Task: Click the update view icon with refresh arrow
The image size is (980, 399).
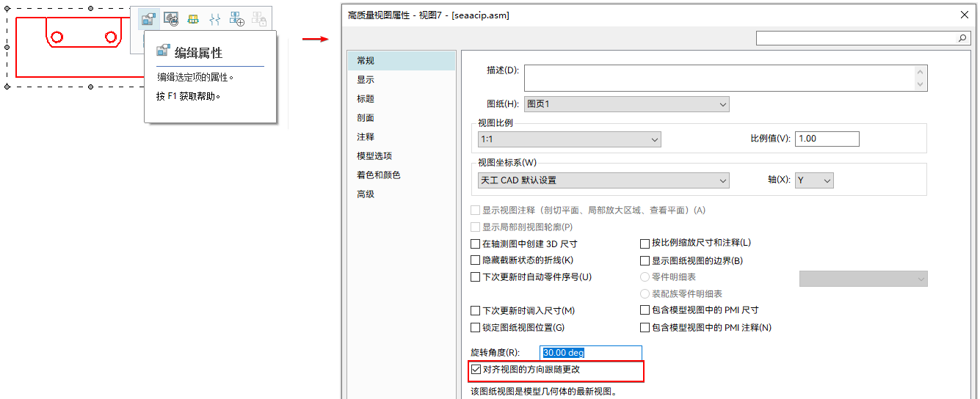Action: (171, 19)
